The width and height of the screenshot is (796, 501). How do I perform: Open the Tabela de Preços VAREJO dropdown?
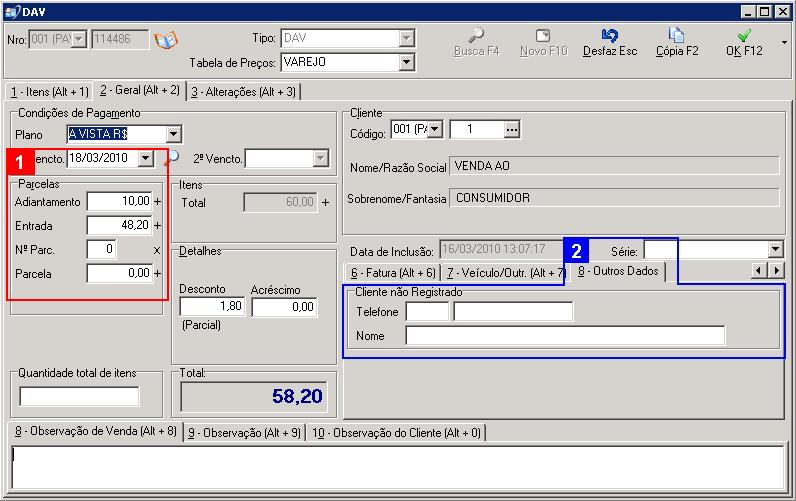point(406,62)
